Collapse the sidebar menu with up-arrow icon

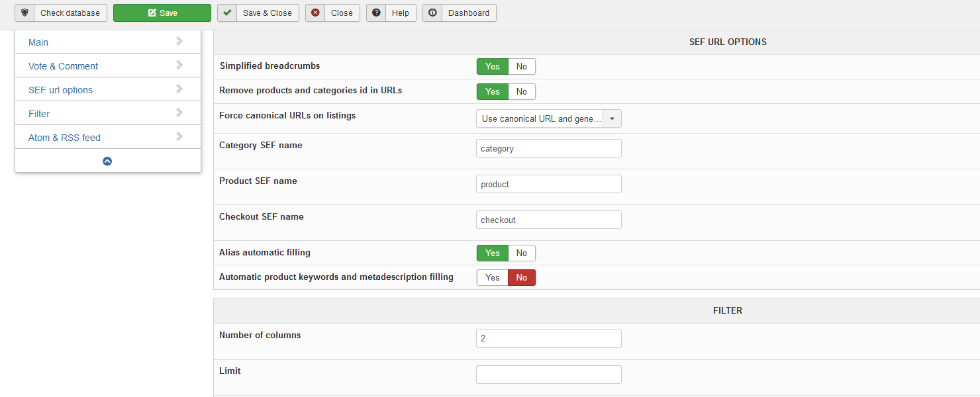(107, 161)
